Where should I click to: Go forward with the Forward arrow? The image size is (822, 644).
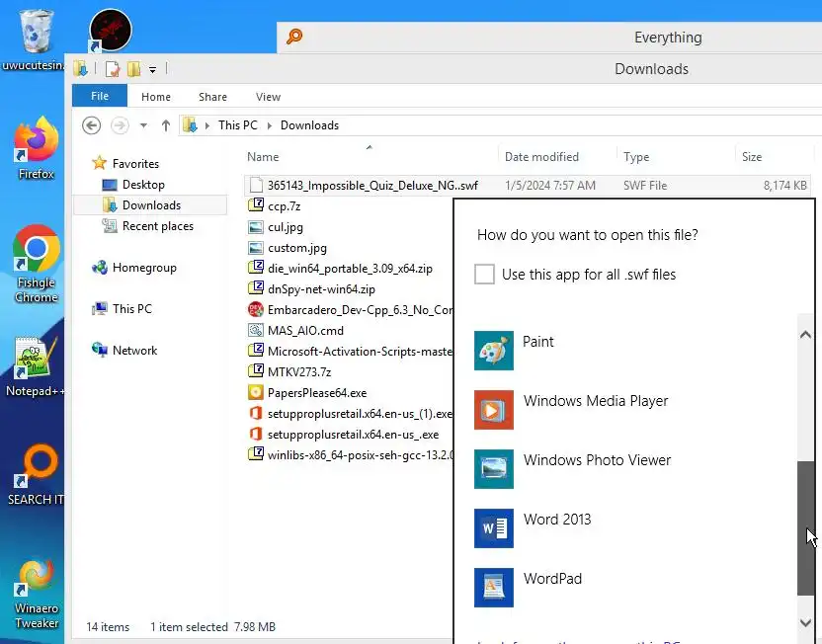coord(120,125)
